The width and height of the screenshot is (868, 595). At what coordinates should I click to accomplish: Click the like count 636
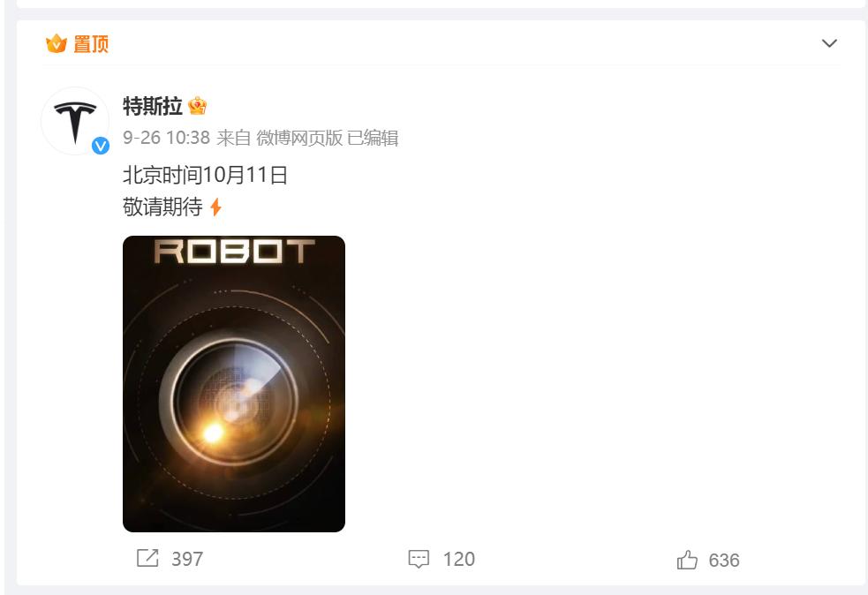click(x=724, y=561)
